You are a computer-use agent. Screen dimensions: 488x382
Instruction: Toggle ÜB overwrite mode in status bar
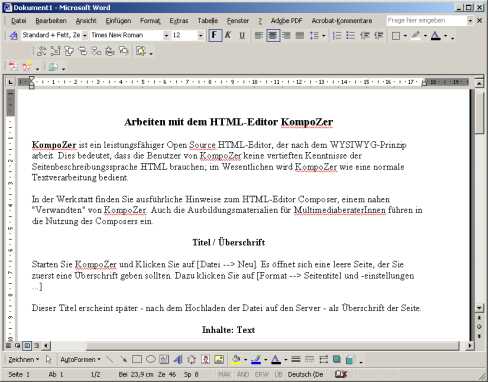(x=278, y=374)
